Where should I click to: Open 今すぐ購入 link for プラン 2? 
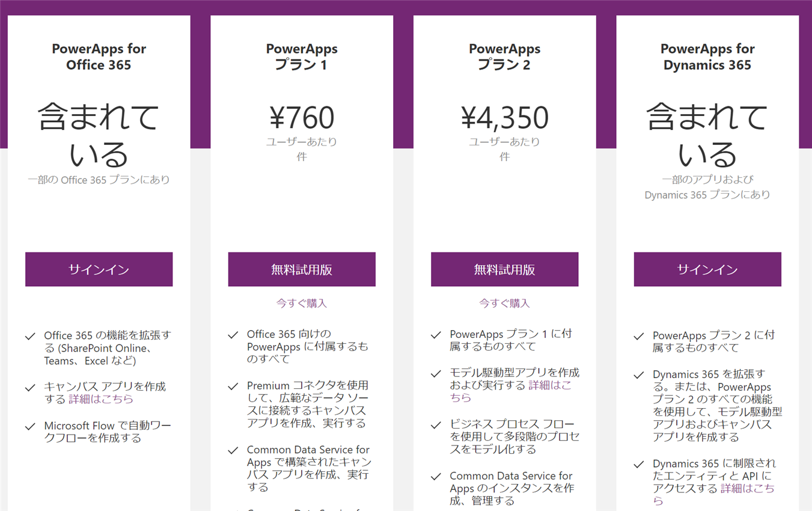[504, 303]
